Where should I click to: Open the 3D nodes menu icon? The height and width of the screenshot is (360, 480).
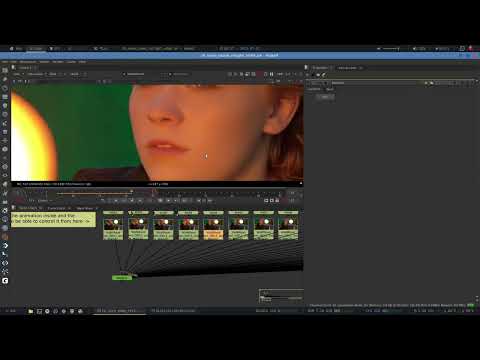(5, 149)
